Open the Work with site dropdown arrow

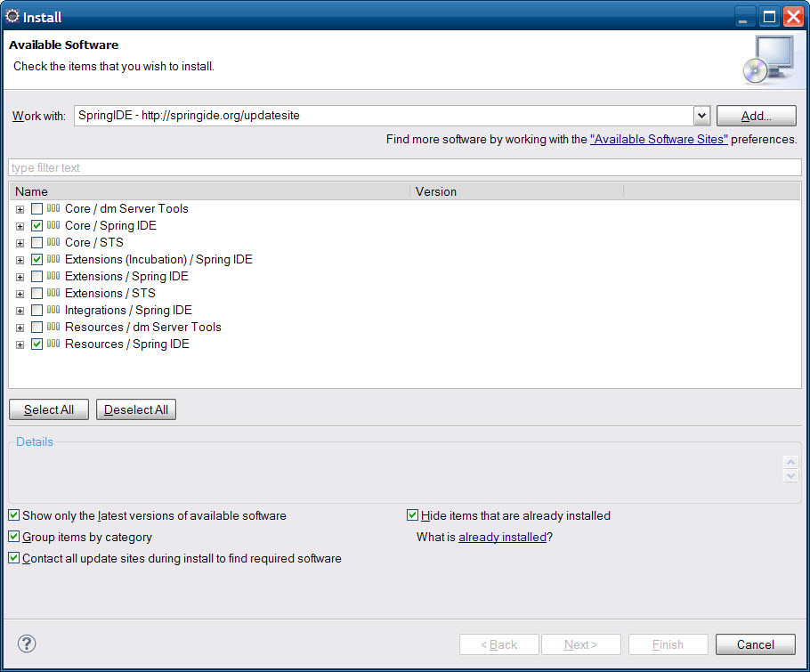701,116
